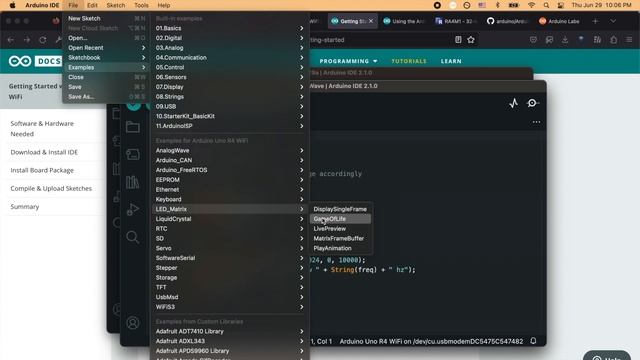
Task: Select New Sketch from File menu
Action: [x=106, y=18]
